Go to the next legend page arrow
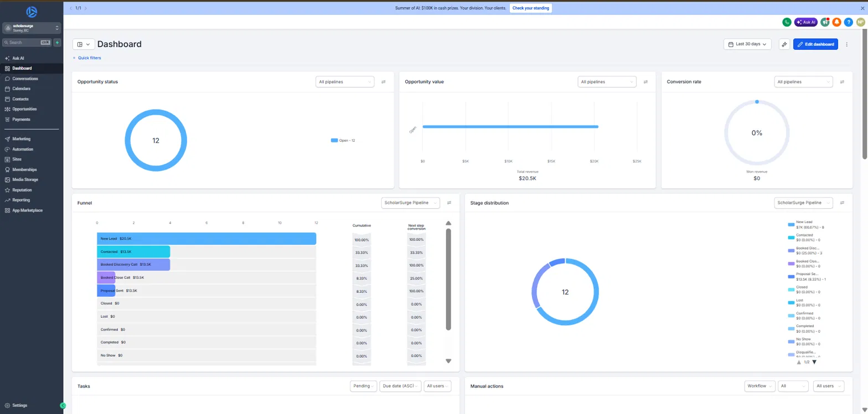Viewport: 868px width, 414px height. (x=814, y=362)
